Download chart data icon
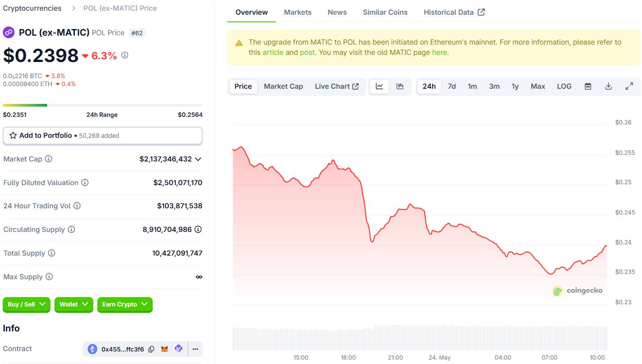The height and width of the screenshot is (364, 642). pos(608,86)
